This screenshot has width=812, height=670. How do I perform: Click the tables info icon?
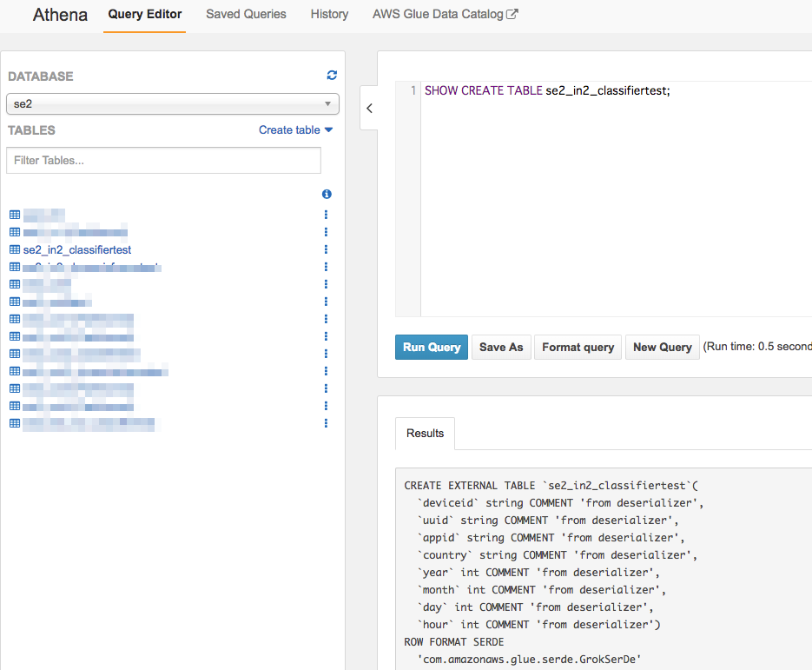click(327, 194)
